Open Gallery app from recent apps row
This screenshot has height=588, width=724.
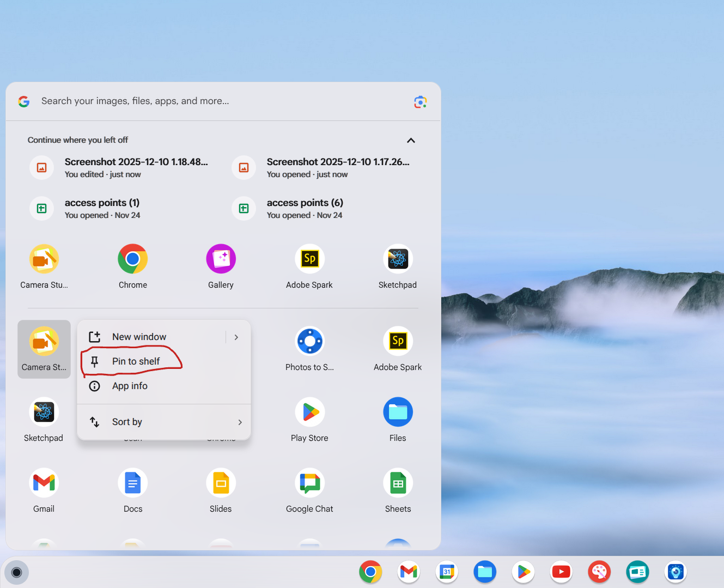(221, 259)
